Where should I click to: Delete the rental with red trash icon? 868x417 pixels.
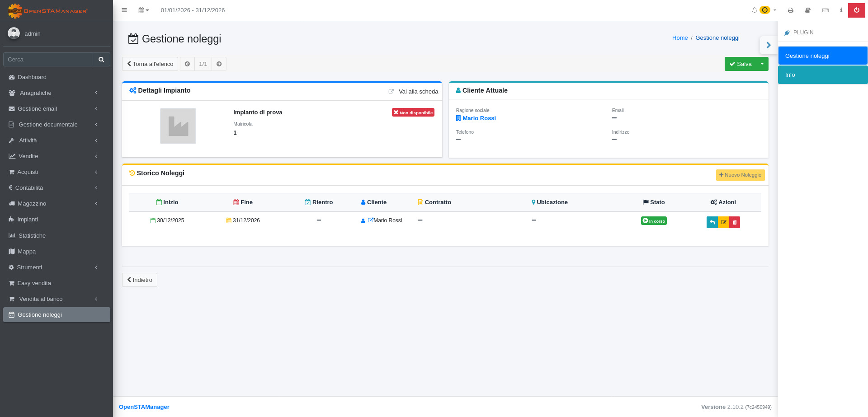[735, 222]
